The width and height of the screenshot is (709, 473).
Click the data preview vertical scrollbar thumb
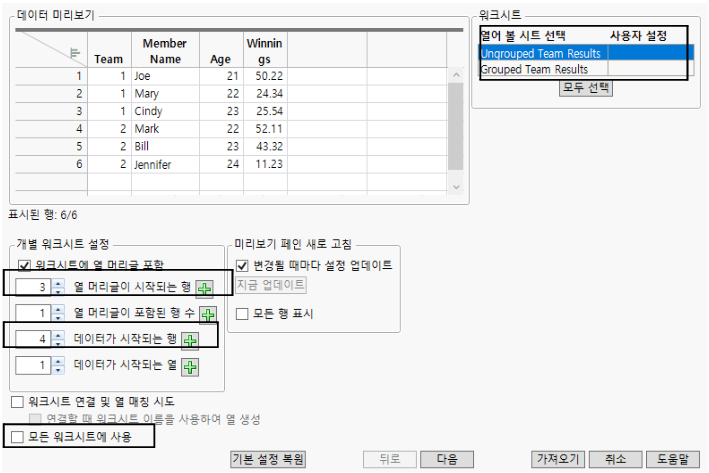456,126
